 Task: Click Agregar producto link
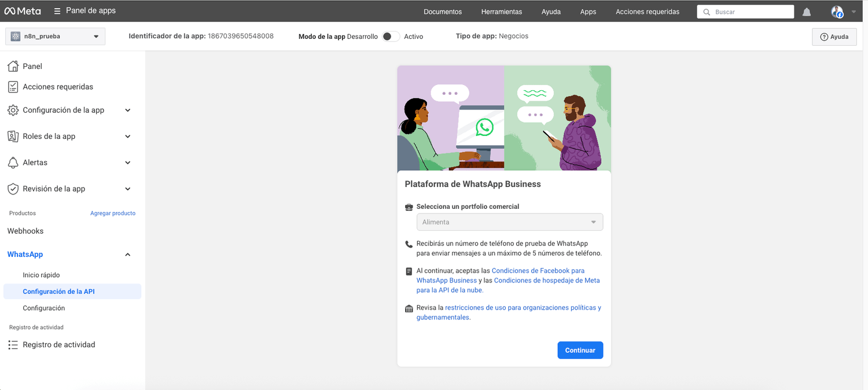pos(113,214)
